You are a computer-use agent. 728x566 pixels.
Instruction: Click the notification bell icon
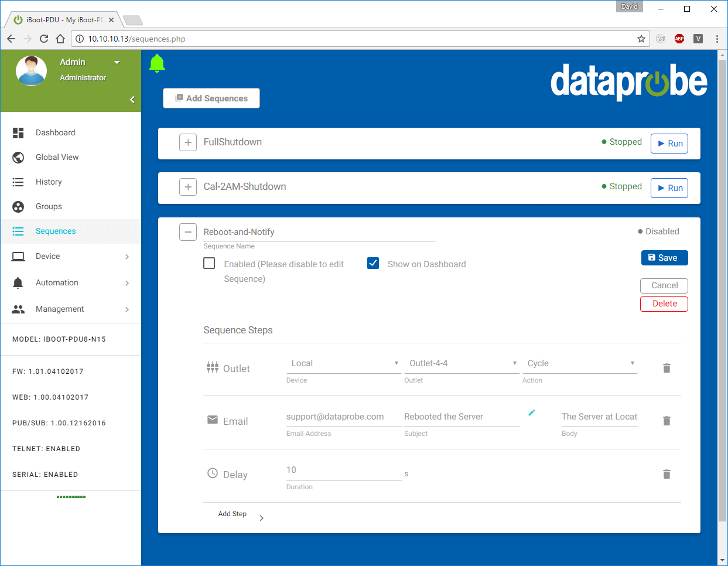[157, 63]
